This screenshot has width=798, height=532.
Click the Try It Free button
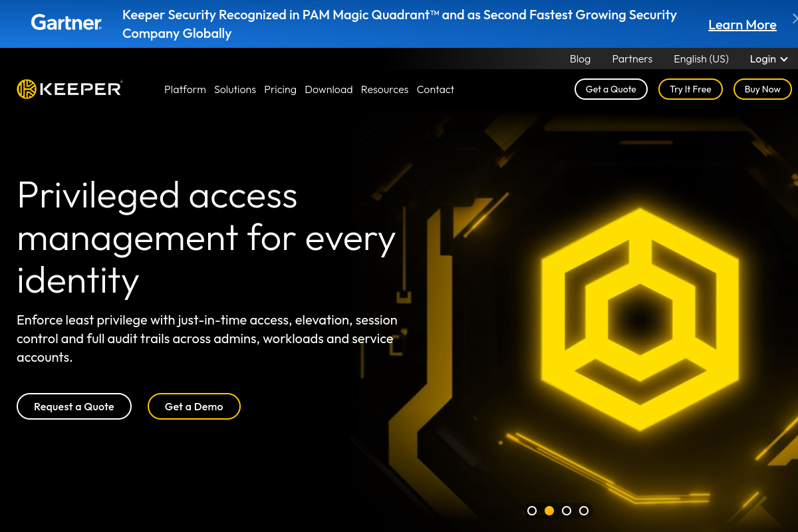(x=690, y=89)
